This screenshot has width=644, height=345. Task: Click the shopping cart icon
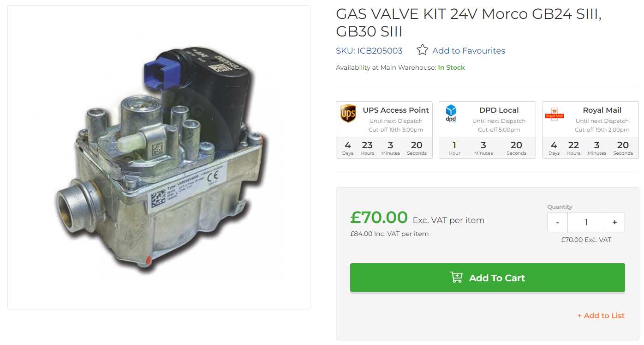point(456,278)
